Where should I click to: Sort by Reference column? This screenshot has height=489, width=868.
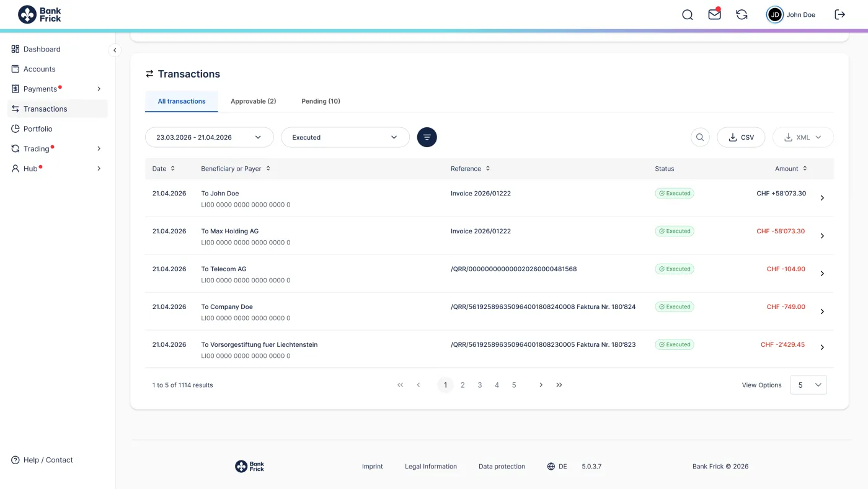(471, 168)
